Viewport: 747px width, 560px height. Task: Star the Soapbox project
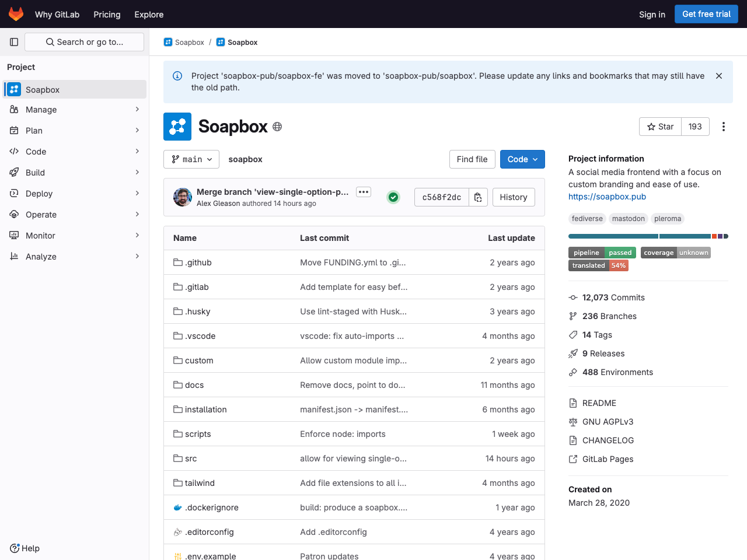click(660, 127)
